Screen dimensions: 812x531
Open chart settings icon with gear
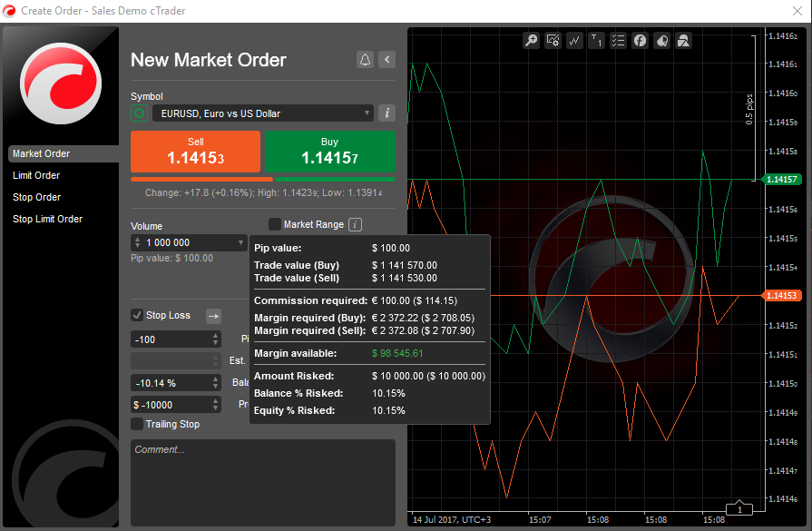coord(553,41)
